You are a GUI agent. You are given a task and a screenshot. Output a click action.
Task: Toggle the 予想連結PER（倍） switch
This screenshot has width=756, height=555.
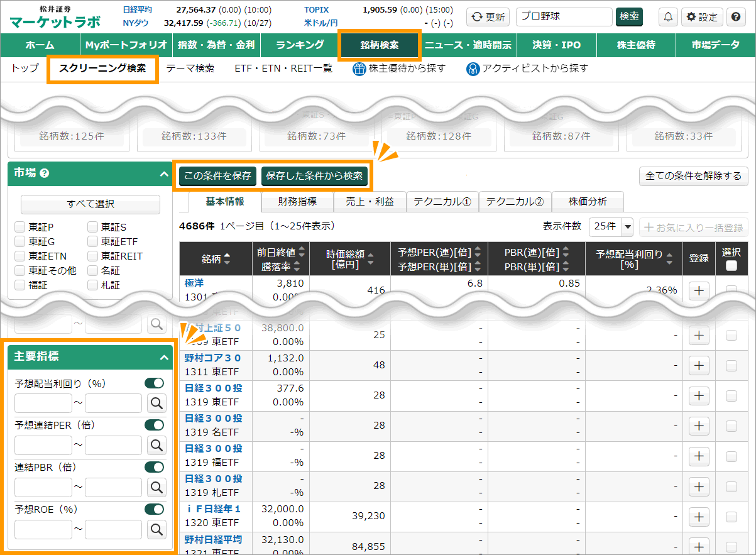[x=154, y=425]
